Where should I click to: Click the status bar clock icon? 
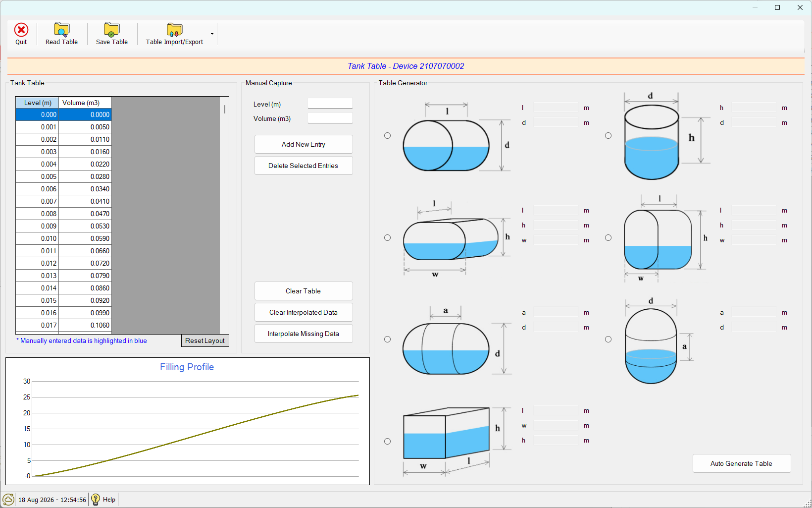[8, 500]
